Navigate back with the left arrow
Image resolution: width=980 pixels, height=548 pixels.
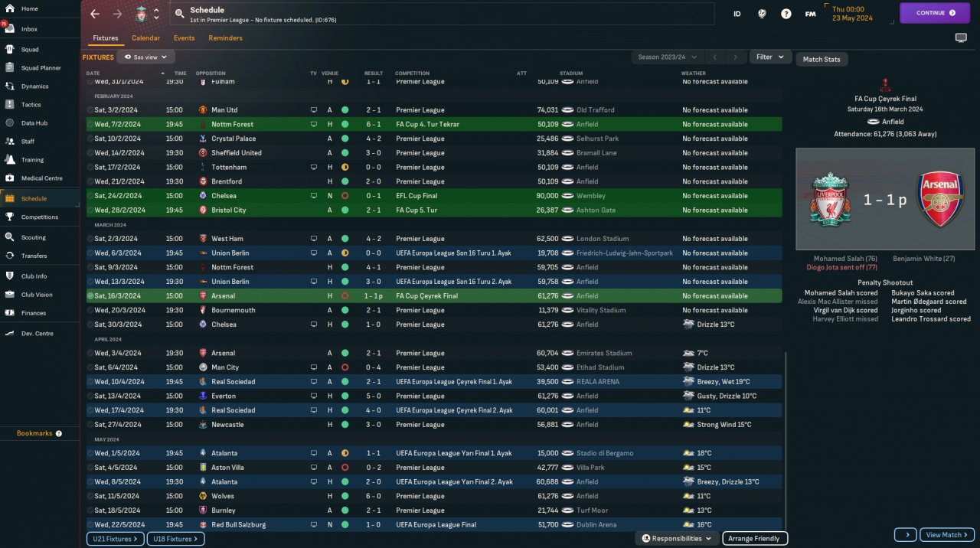95,14
